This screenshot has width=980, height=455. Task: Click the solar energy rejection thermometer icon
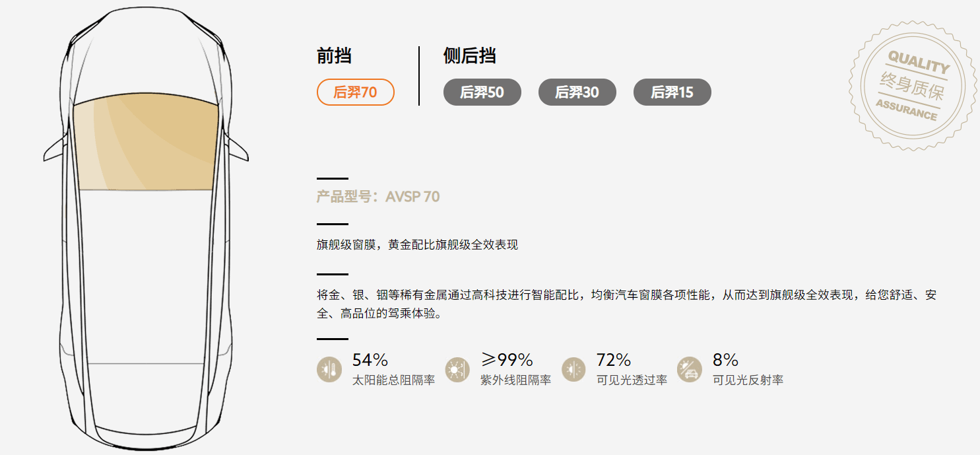click(329, 370)
